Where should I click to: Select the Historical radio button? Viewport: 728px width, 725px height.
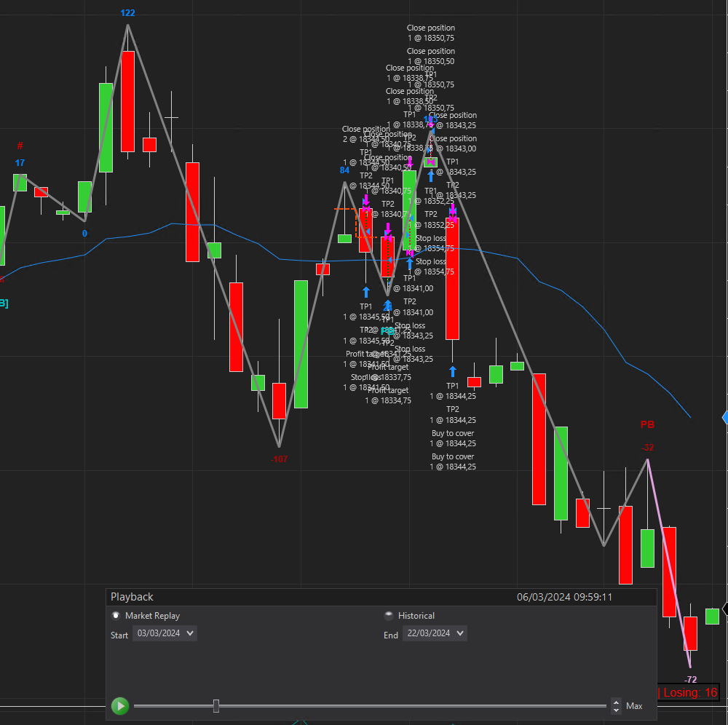[x=389, y=616]
